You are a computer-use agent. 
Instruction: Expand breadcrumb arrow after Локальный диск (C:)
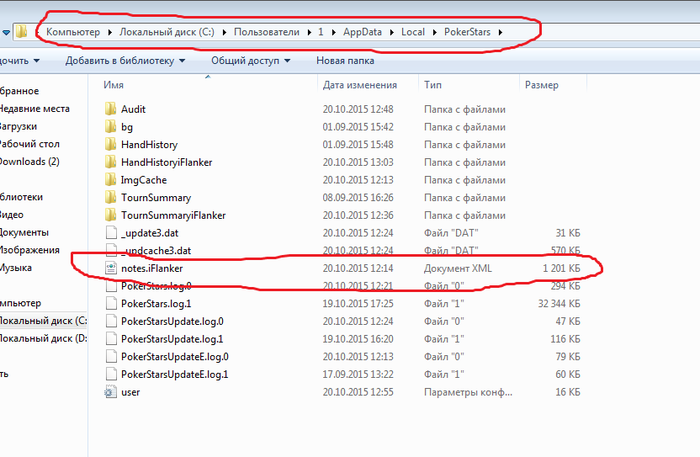224,32
